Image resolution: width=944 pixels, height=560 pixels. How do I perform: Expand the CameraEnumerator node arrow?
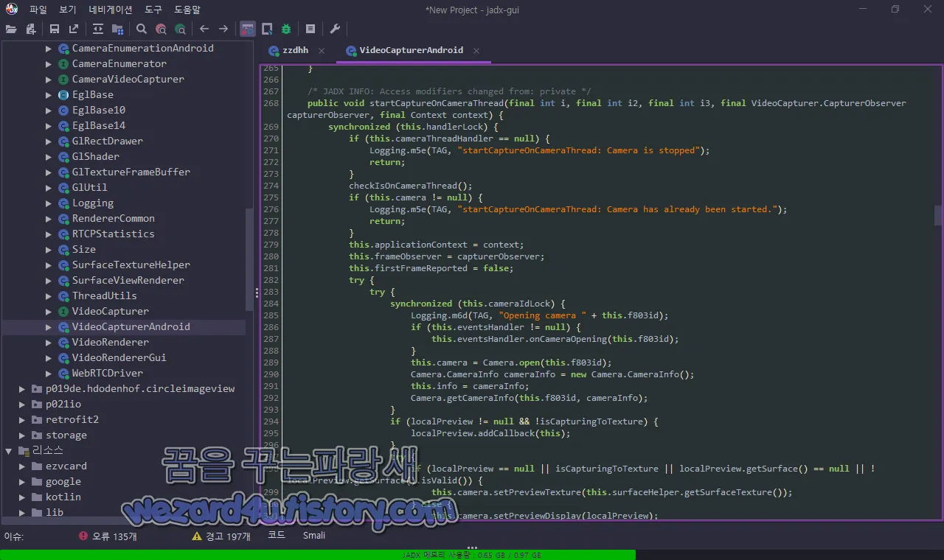coord(49,63)
